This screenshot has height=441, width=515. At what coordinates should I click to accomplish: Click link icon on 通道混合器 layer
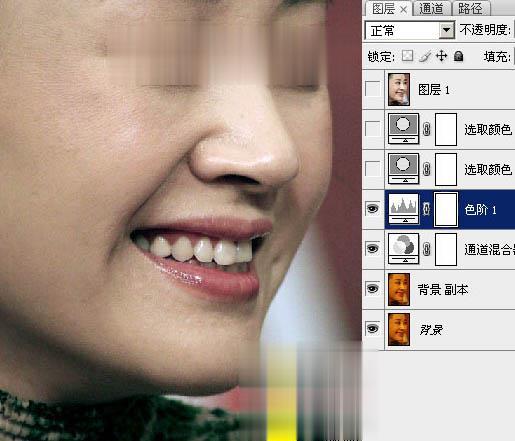(x=427, y=249)
